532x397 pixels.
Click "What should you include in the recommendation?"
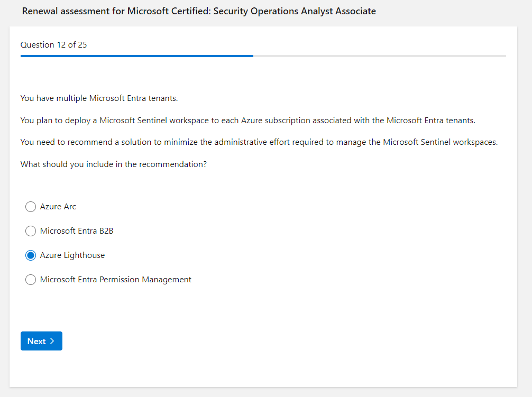point(113,164)
